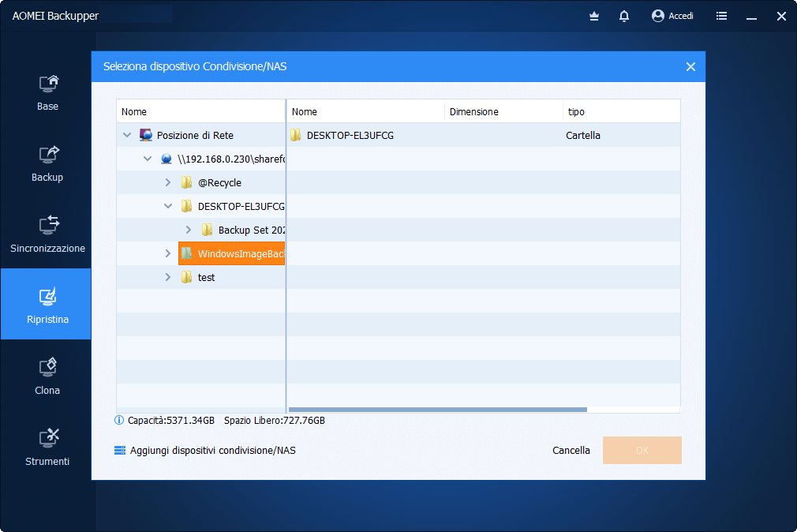This screenshot has height=532, width=797.
Task: Select the DESKTOP-EL3UFCG folder icon in file list
Action: click(x=296, y=135)
